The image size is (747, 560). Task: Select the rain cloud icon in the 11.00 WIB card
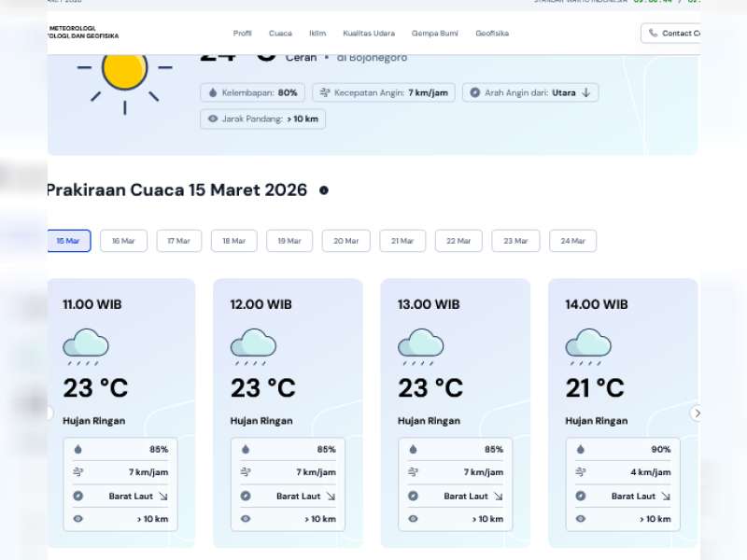[x=86, y=343]
